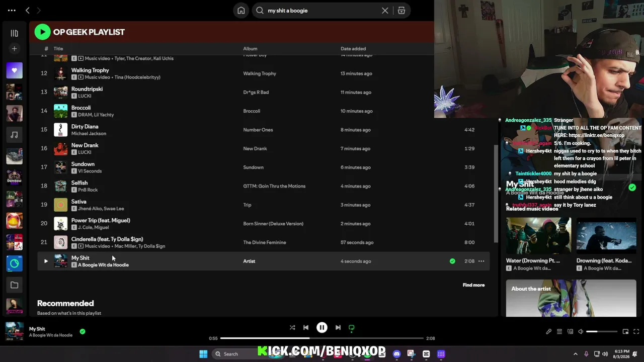Viewport: 644px width, 362px height.
Task: Play the OP GEEK PLAYLIST with green button
Action: point(42,32)
